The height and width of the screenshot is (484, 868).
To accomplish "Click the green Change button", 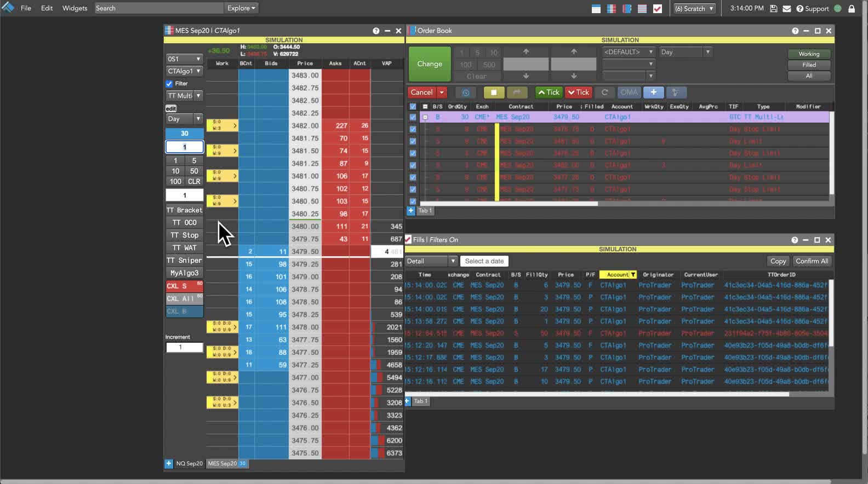I will coord(430,64).
